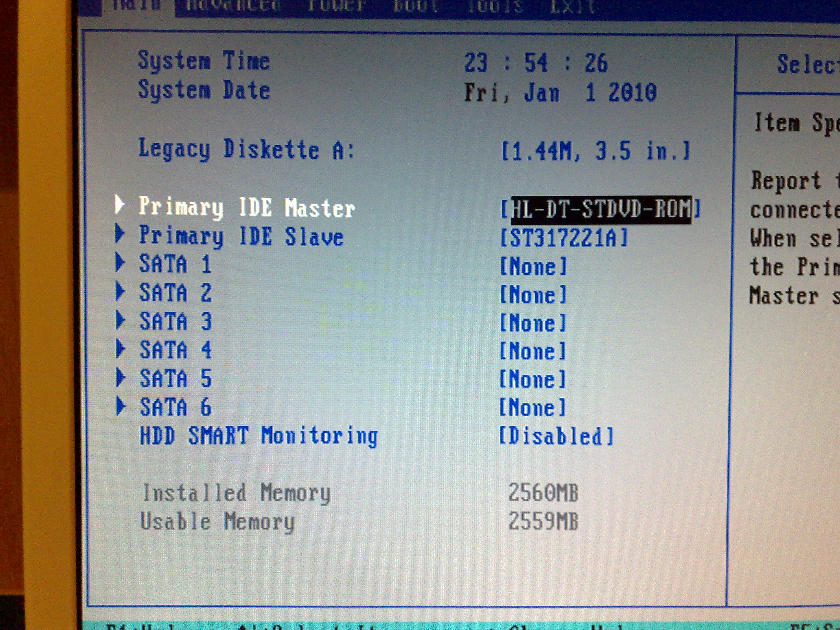Click the 2559MB usable memory value
Image resolution: width=840 pixels, height=630 pixels.
point(543,521)
